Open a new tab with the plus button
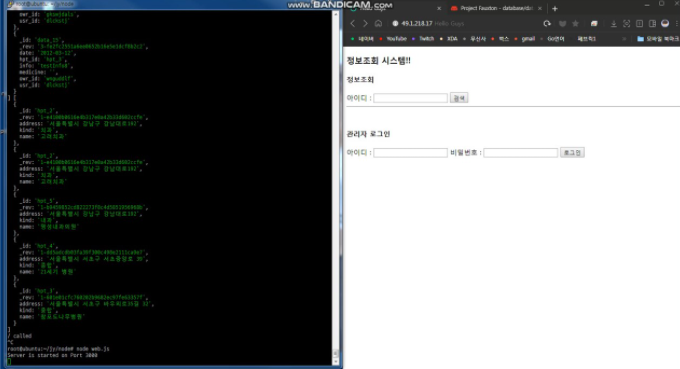Image resolution: width=680 pixels, height=369 pixels. pos(555,8)
